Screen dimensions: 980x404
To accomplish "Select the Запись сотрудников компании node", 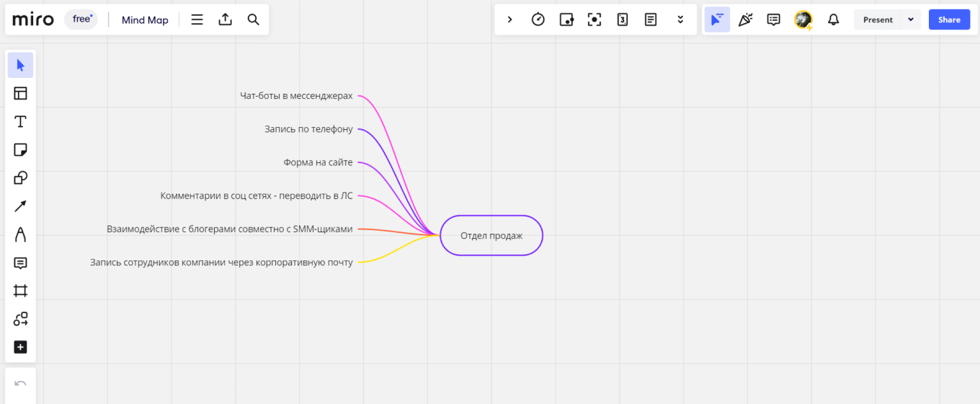I will point(221,263).
